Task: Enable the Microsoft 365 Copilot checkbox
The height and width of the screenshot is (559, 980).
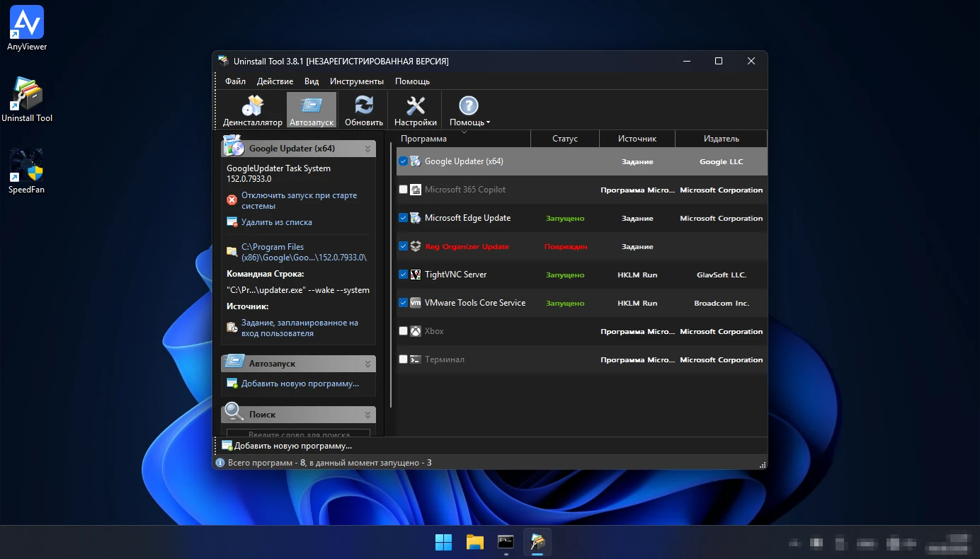Action: coord(403,190)
